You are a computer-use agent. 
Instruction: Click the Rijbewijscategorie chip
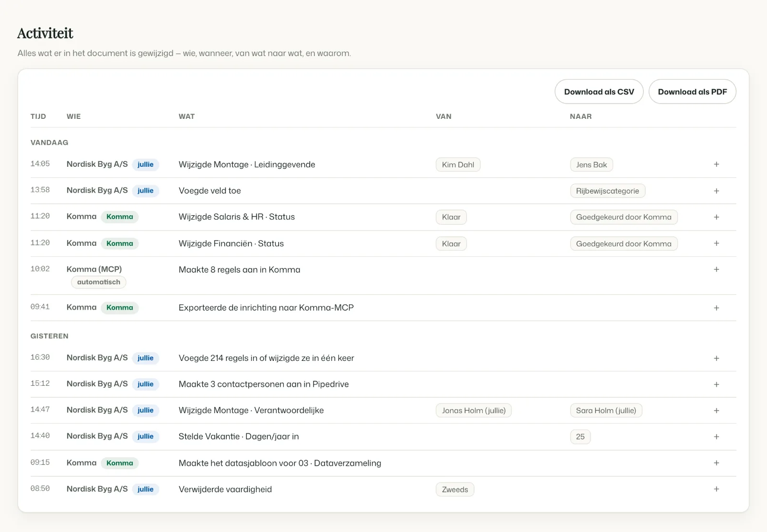607,191
